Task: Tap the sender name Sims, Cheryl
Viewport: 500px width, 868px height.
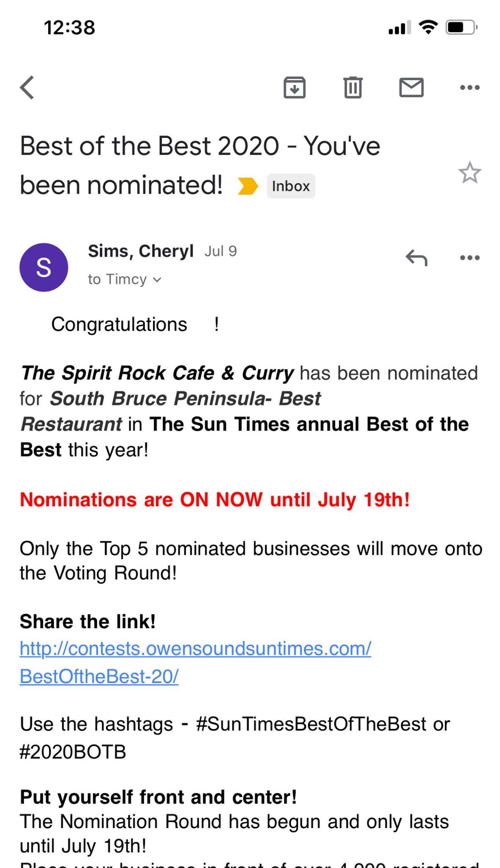Action: coord(141,251)
